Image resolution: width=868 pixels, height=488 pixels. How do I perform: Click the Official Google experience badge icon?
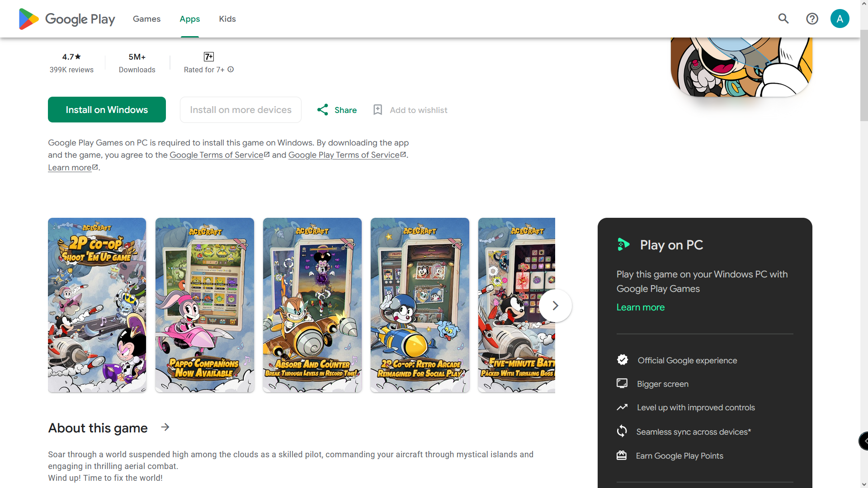[623, 360]
